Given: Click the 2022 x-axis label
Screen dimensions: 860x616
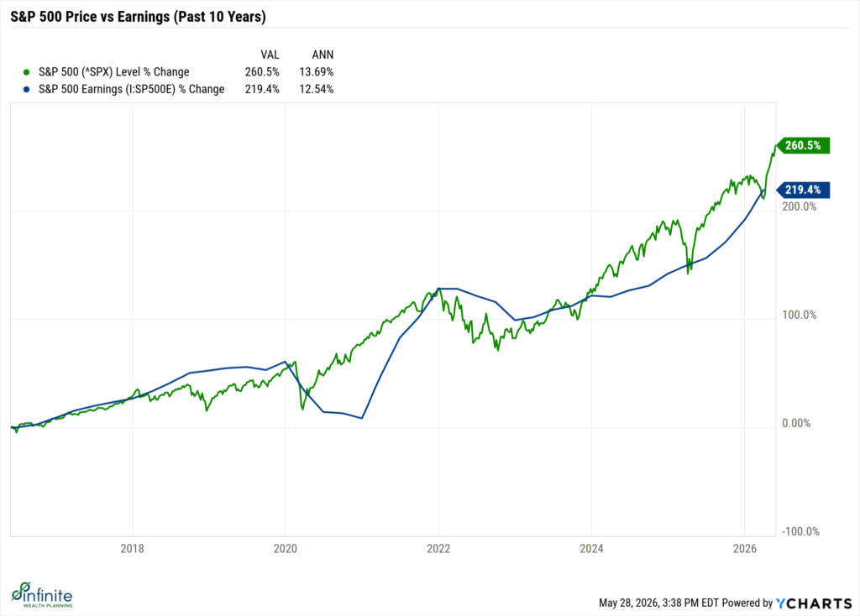Looking at the screenshot, I should pyautogui.click(x=438, y=549).
